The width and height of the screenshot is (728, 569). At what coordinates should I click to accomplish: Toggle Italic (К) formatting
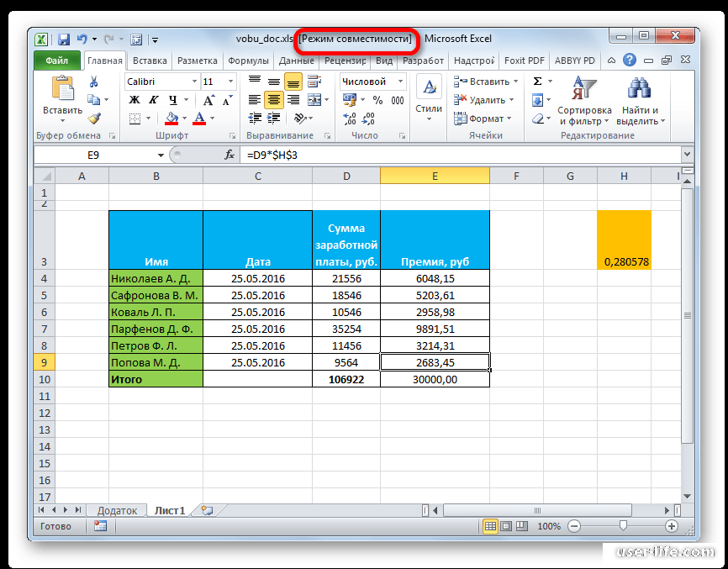click(154, 100)
